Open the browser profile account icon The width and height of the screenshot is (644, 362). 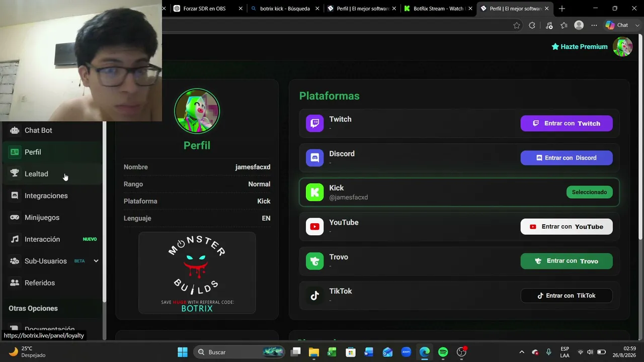tap(579, 25)
